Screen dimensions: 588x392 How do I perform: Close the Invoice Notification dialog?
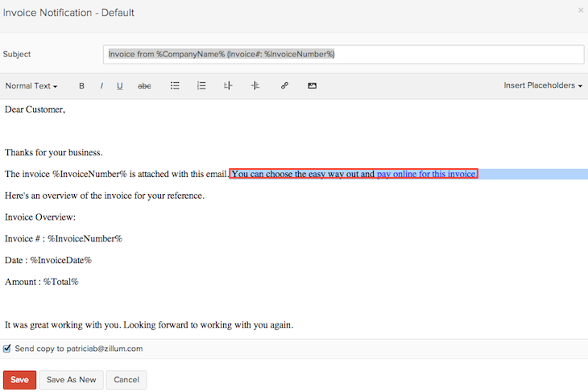click(581, 10)
